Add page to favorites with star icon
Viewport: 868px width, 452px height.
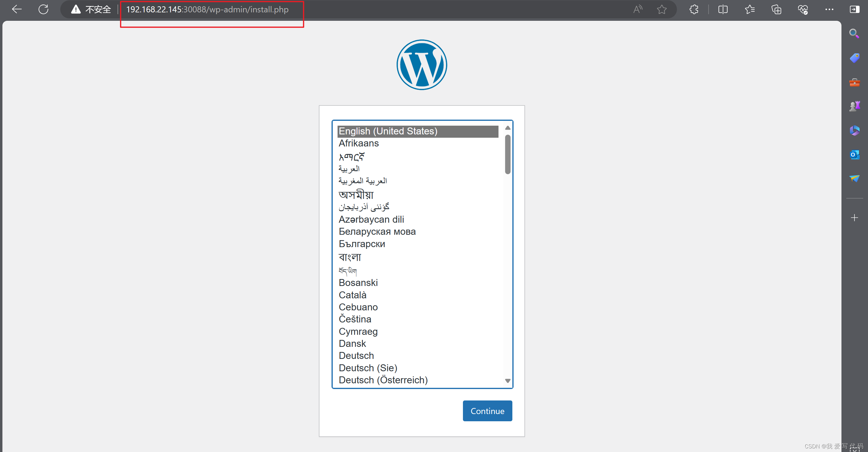click(x=662, y=9)
